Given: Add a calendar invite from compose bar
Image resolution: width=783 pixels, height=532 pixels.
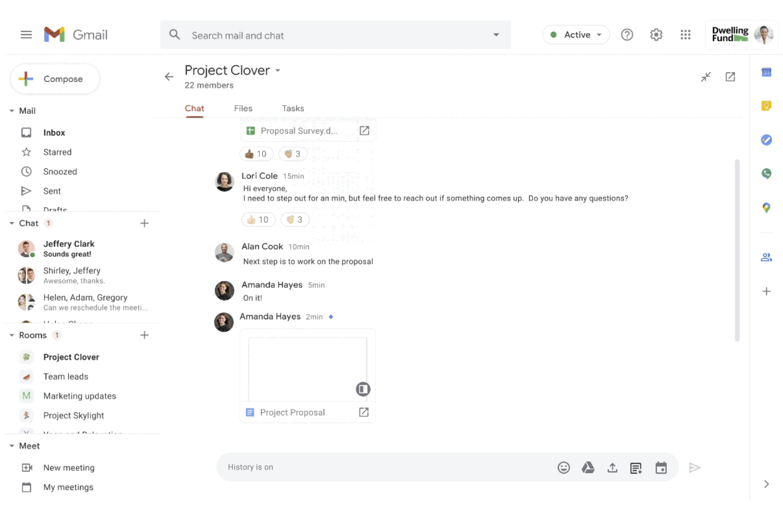Looking at the screenshot, I should (661, 467).
